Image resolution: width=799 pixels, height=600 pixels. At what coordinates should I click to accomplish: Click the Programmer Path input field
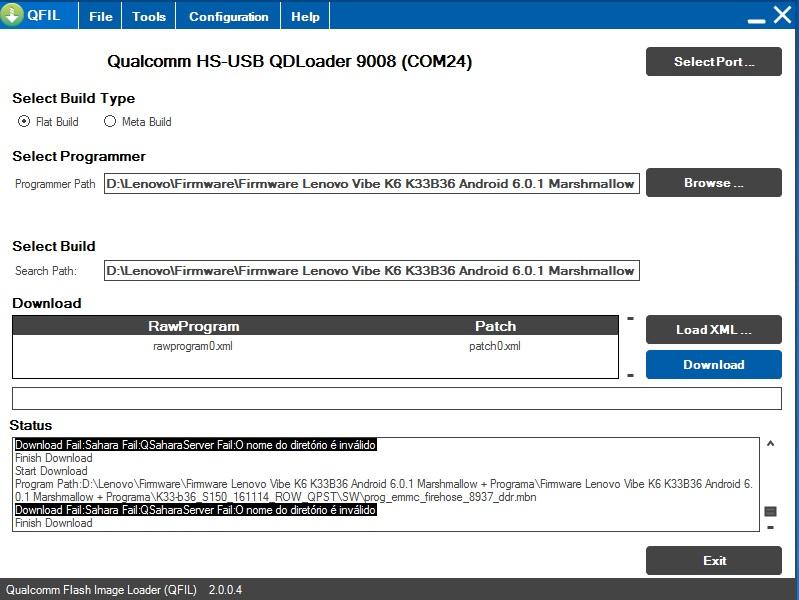(x=371, y=184)
